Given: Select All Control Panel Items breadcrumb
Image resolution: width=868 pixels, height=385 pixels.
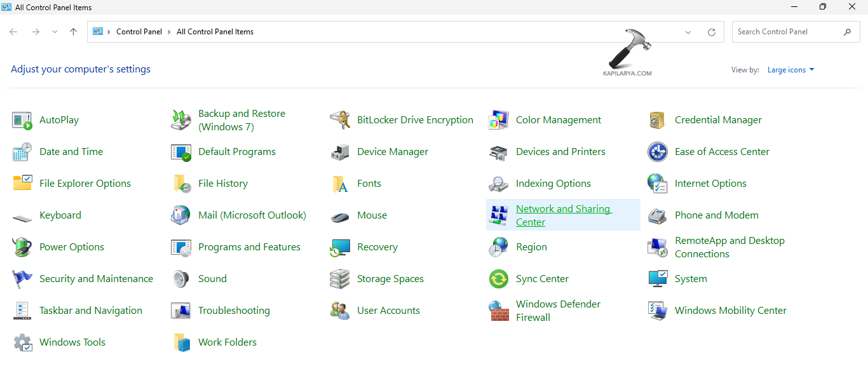Looking at the screenshot, I should click(215, 32).
